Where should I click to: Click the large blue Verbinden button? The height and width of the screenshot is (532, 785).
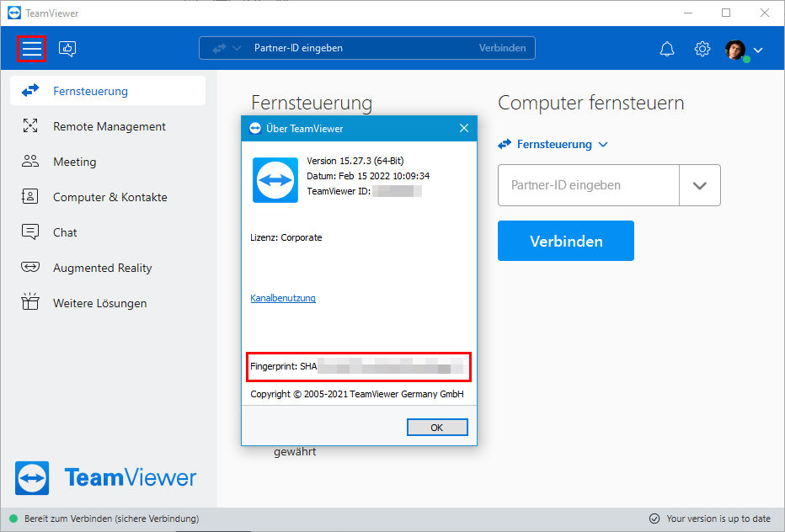566,241
